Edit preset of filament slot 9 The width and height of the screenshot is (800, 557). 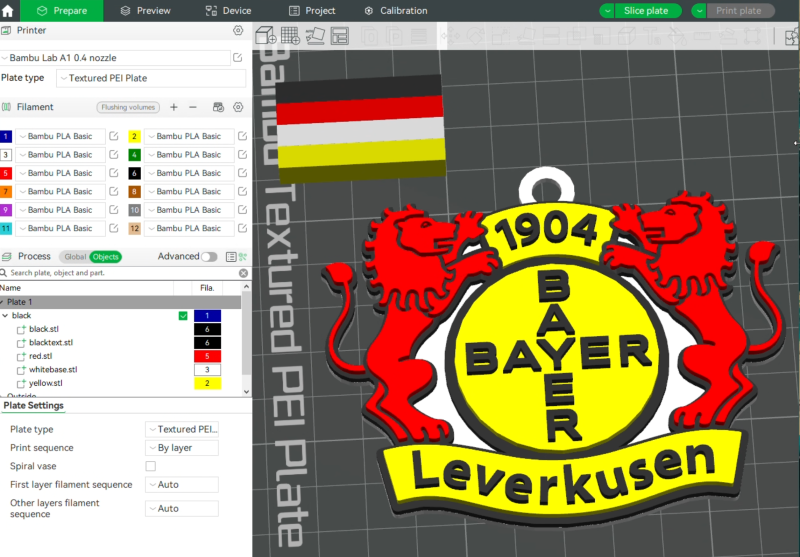[x=114, y=210]
